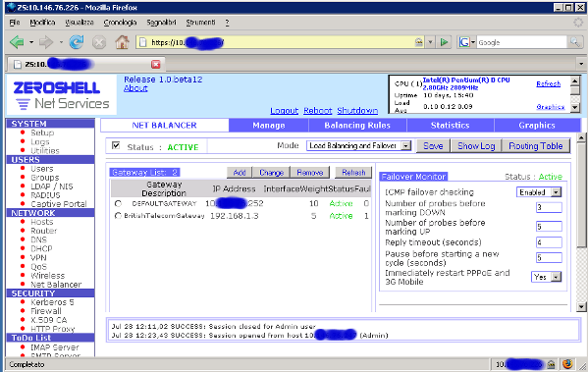Open QoS in the NETWORK section
The image size is (588, 372).
tap(38, 267)
